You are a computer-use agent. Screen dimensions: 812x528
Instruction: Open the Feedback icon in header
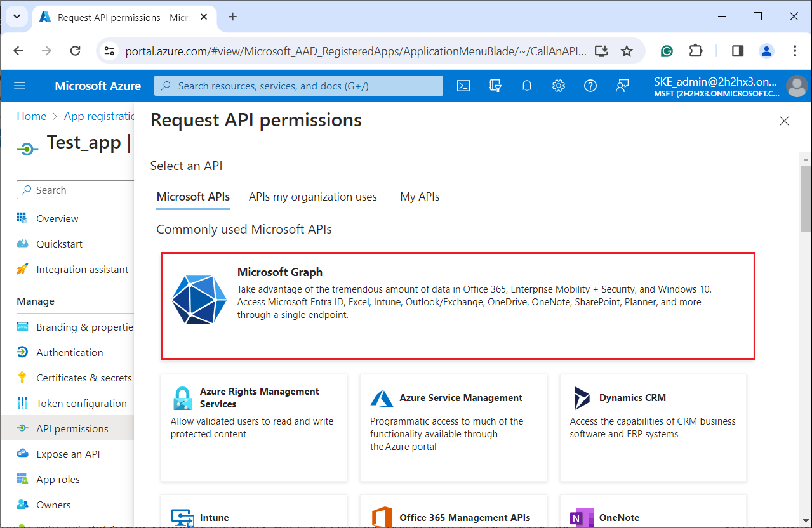[x=622, y=86]
